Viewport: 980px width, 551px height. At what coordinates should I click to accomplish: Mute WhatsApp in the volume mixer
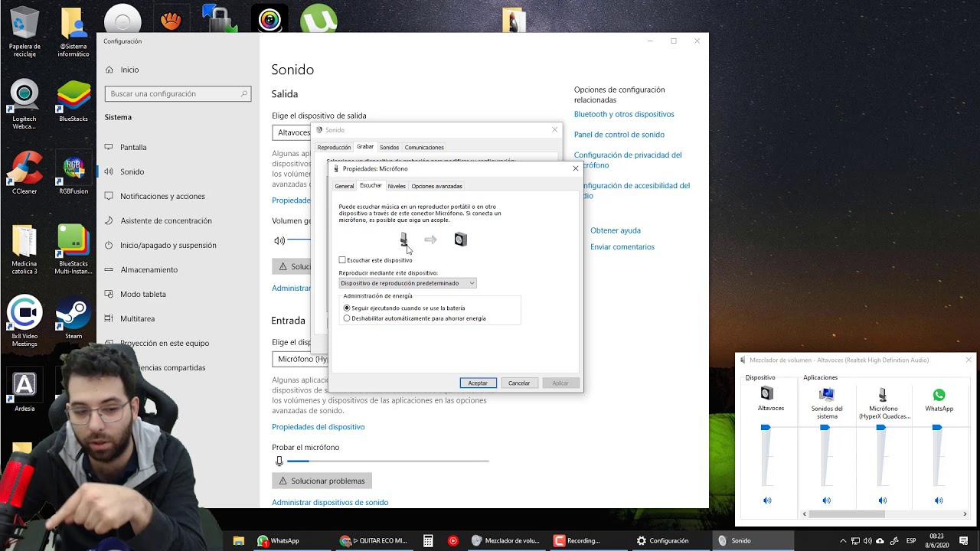pyautogui.click(x=939, y=500)
